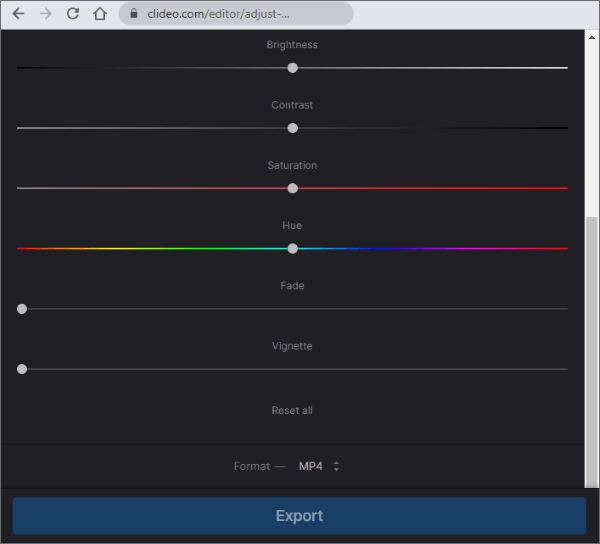Image resolution: width=600 pixels, height=544 pixels.
Task: Click the Vignette label
Action: tap(292, 346)
